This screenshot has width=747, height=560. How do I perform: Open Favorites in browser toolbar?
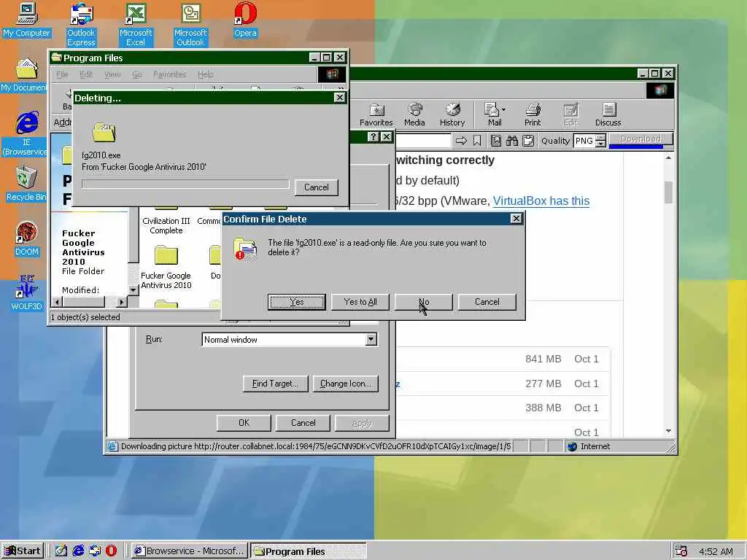tap(376, 114)
